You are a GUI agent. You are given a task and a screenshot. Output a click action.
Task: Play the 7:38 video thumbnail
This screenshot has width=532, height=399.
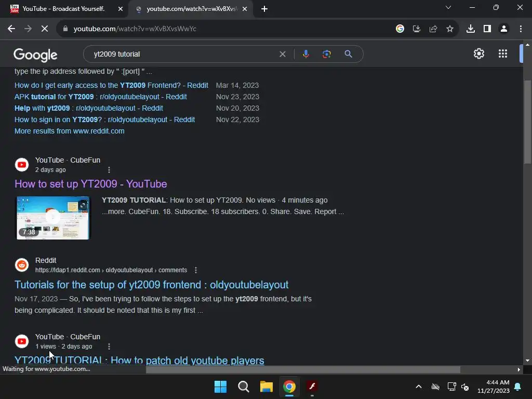pos(53,218)
